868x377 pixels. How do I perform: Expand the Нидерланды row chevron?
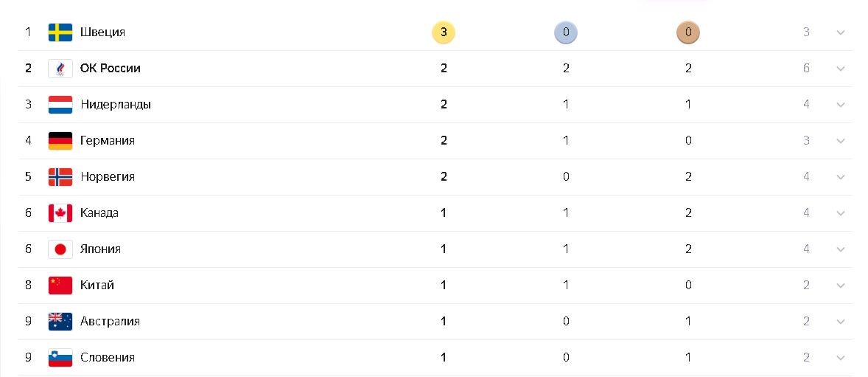coord(840,105)
